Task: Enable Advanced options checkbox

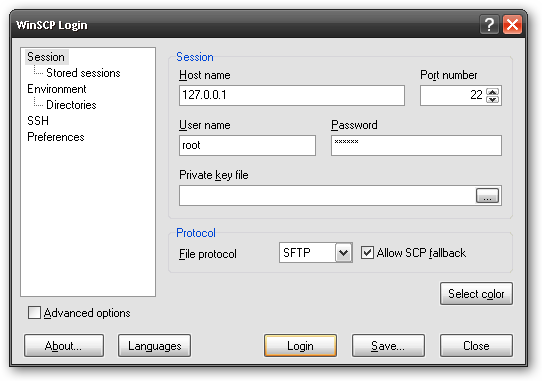Action: (x=34, y=313)
